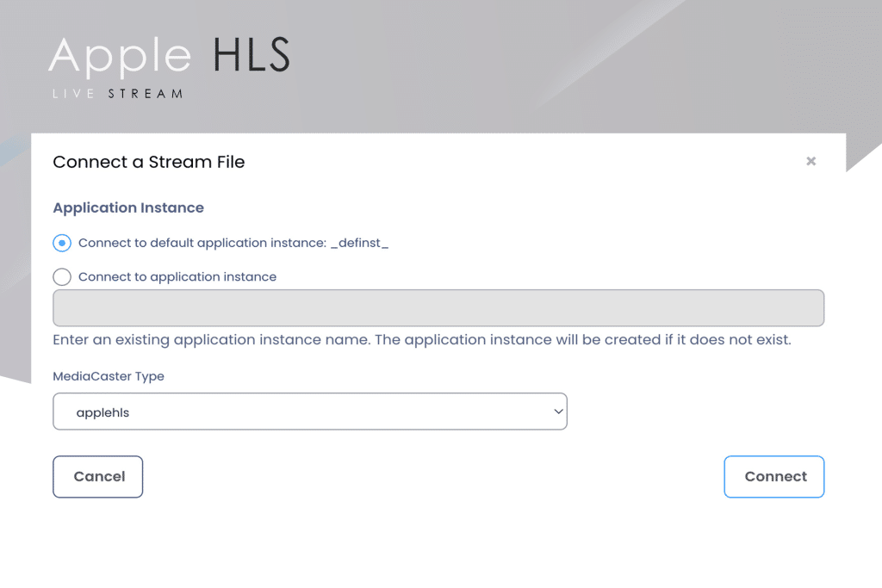Select the unselected Connect to application instance radio
Screen dimensions: 882x588
(x=62, y=276)
